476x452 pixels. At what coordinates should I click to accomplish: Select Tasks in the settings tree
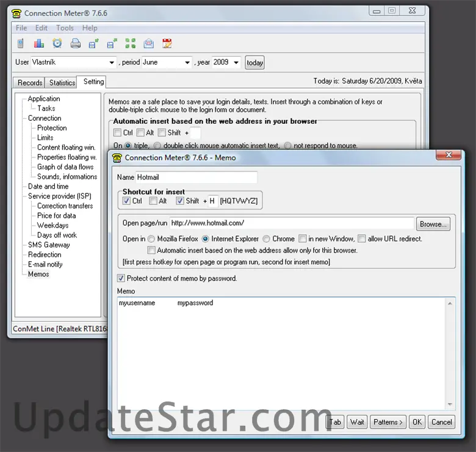click(46, 109)
